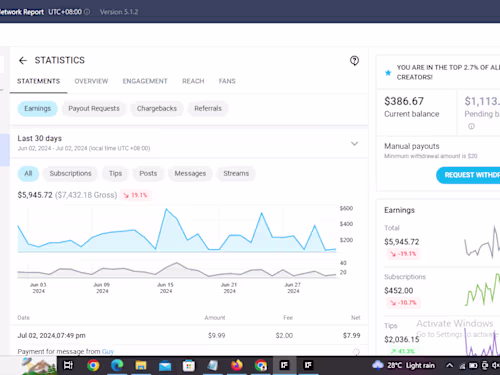The width and height of the screenshot is (500, 375).
Task: Expand the Last 30 days date range
Action: pyautogui.click(x=354, y=144)
